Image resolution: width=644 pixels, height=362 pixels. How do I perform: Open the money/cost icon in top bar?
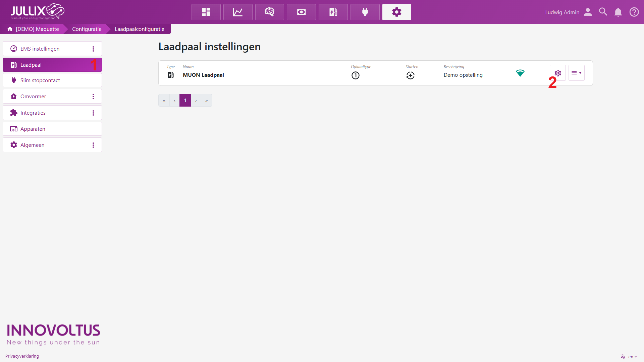pos(301,12)
